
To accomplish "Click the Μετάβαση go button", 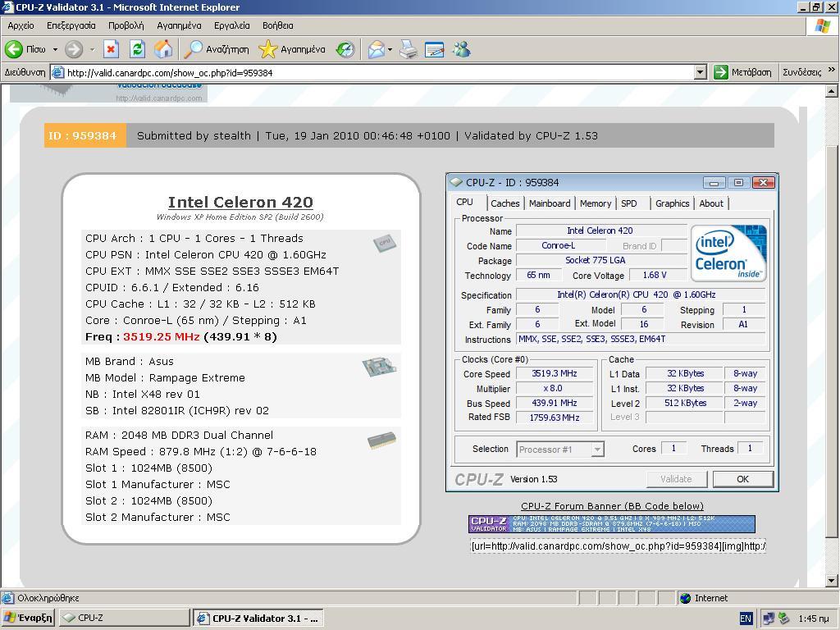I will [743, 72].
